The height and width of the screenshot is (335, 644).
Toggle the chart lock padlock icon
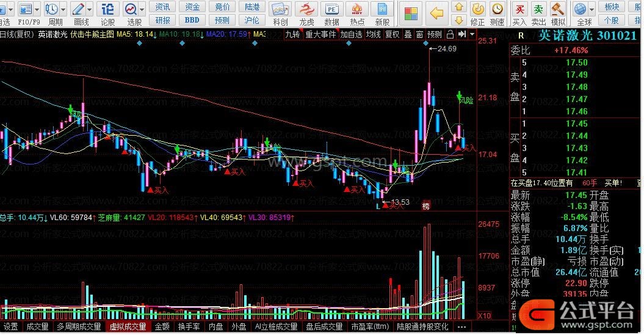[x=450, y=35]
